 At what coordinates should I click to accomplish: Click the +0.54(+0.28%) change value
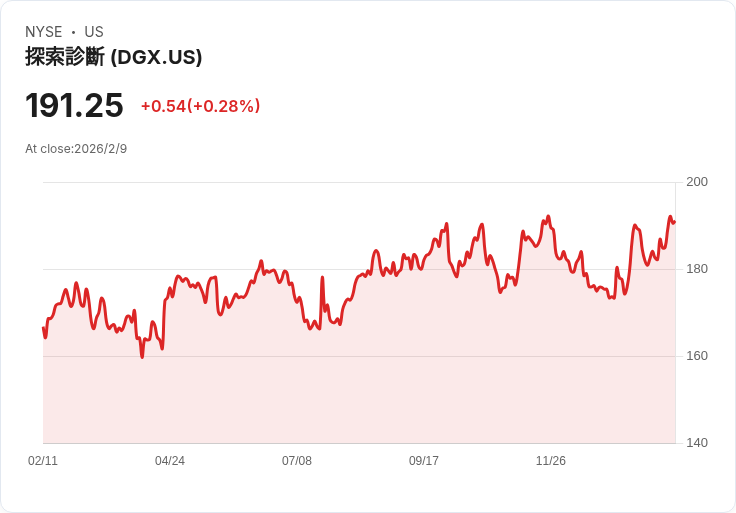[x=200, y=106]
